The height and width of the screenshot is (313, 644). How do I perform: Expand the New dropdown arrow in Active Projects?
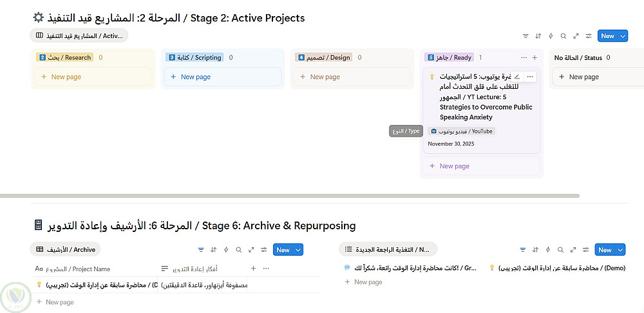[622, 36]
